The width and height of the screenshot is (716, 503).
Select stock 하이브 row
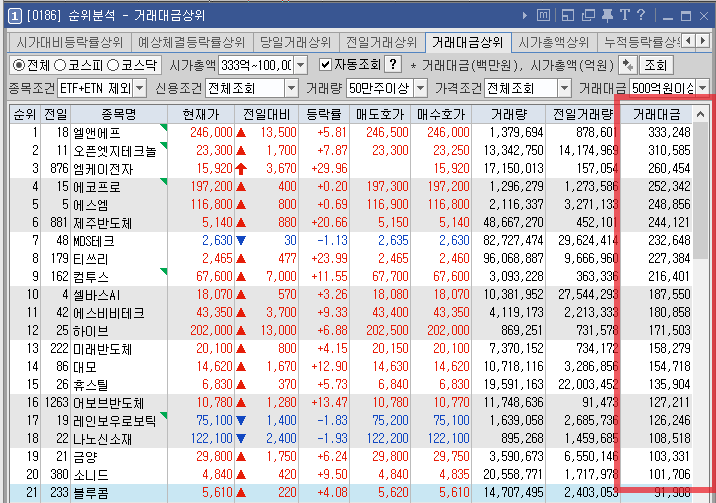coord(351,330)
